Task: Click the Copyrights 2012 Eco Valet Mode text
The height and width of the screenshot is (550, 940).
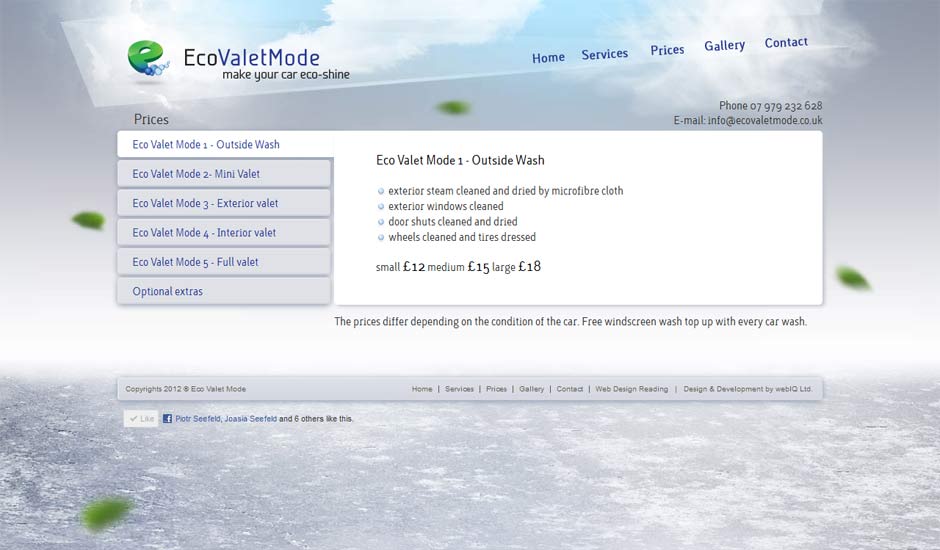Action: pos(186,389)
